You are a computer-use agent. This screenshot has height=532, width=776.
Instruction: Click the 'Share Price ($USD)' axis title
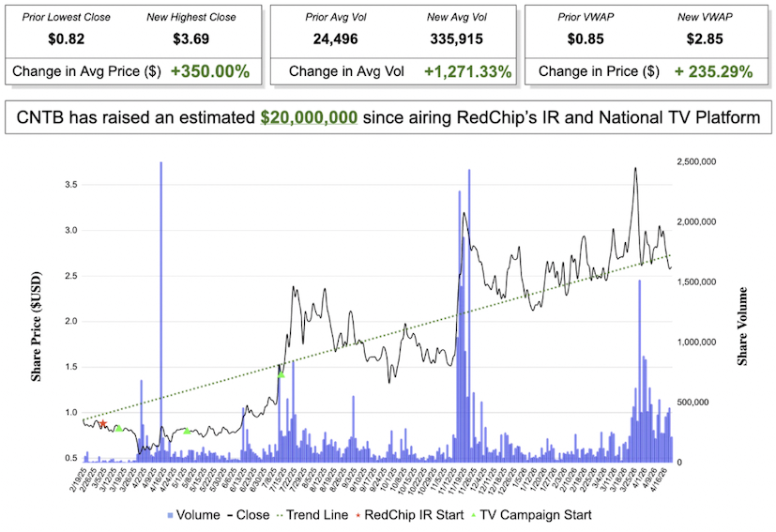[36, 327]
